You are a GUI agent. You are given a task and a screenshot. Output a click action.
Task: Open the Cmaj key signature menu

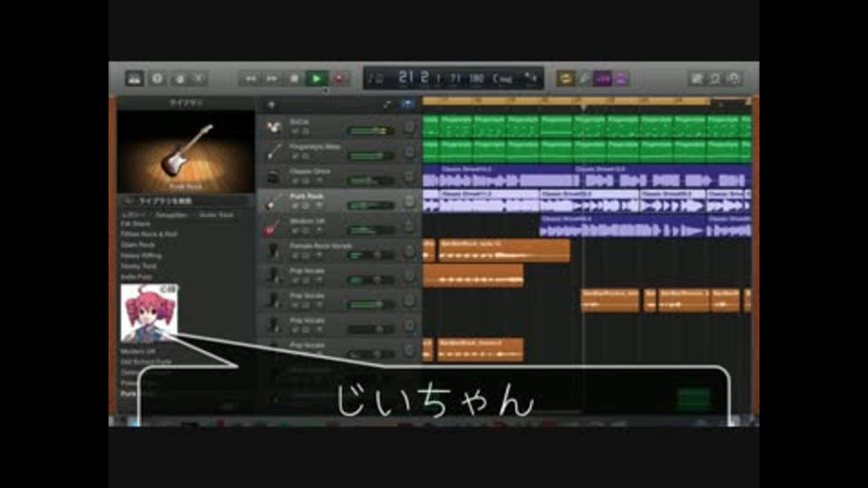tap(502, 79)
